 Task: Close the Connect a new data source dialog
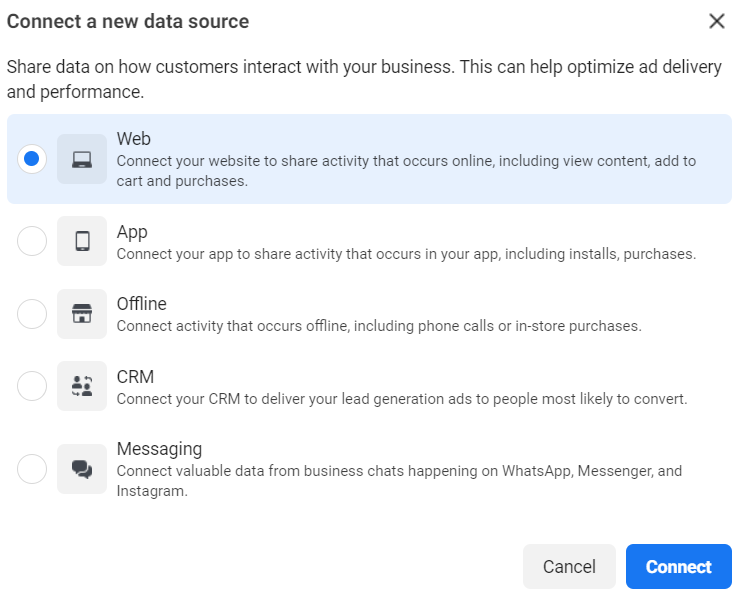[717, 21]
